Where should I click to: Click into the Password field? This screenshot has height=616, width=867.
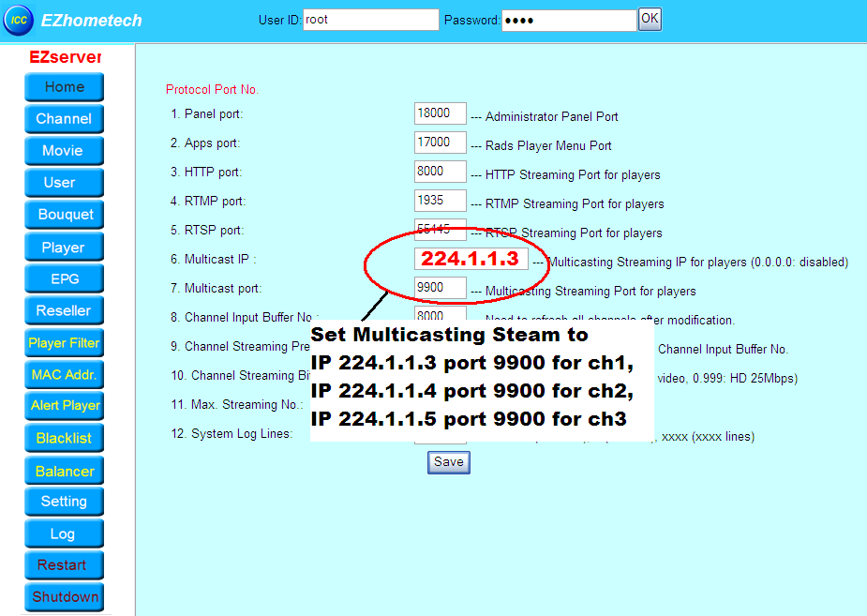tap(568, 20)
